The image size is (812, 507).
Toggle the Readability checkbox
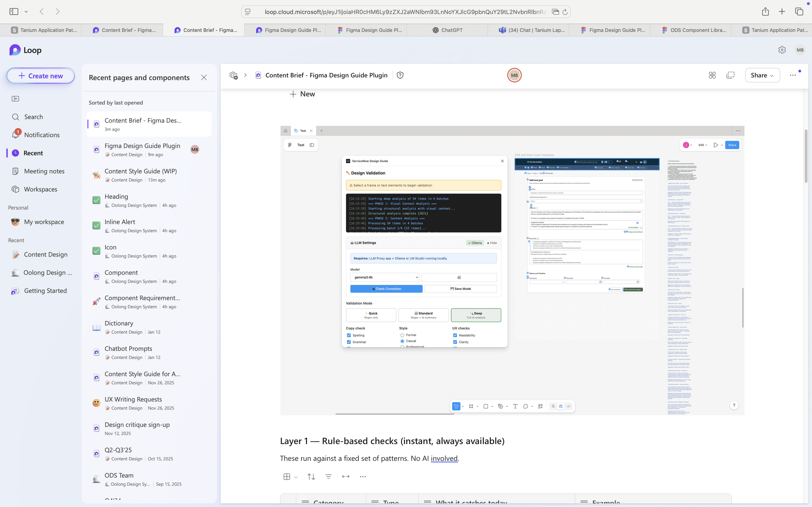point(455,335)
